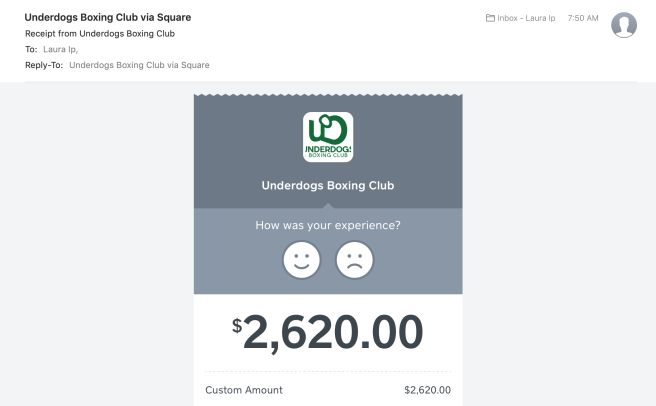The width and height of the screenshot is (656, 406).
Task: Click recipient Laura Ip in To field
Action: click(x=60, y=49)
